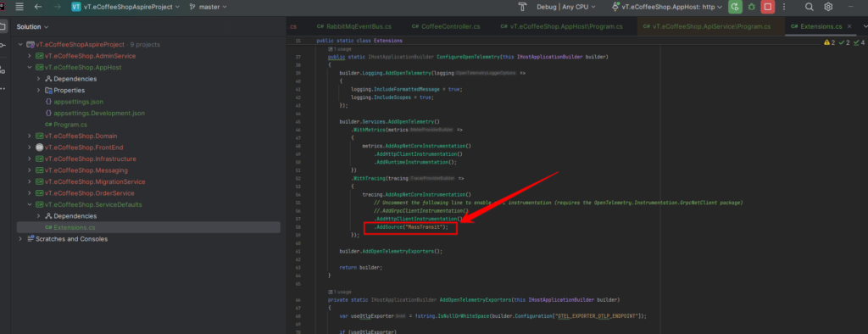Open the vertical three-dot more actions menu
The width and height of the screenshot is (868, 334).
[783, 7]
